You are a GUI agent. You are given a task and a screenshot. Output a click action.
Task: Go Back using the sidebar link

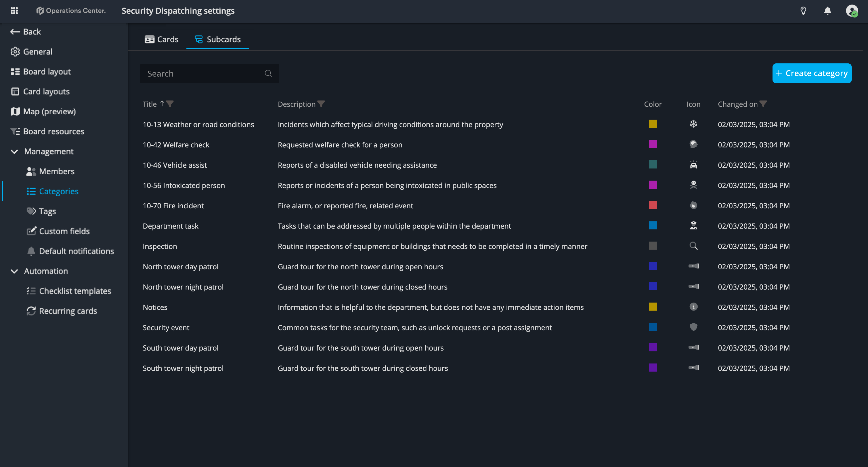pyautogui.click(x=26, y=32)
